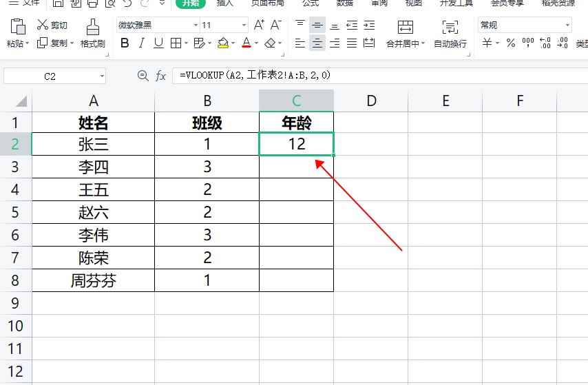Image resolution: width=588 pixels, height=385 pixels.
Task: Click the decrease decimal places icon
Action: 562,43
